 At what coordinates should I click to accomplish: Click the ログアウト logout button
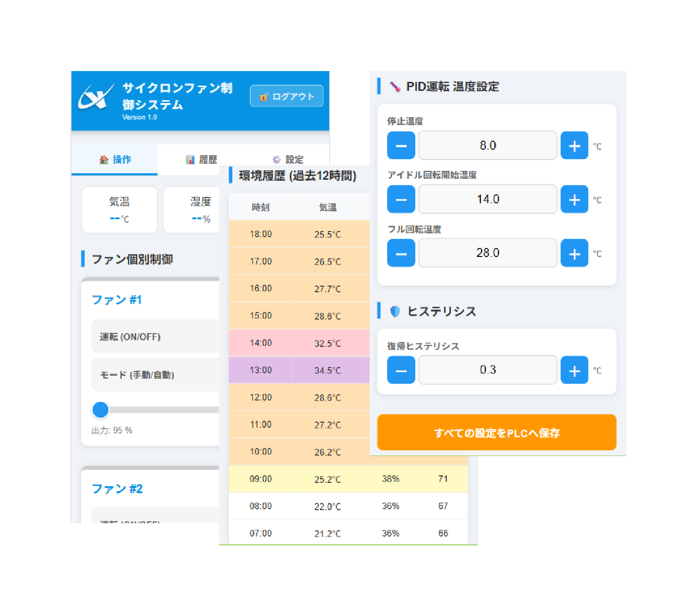click(286, 96)
